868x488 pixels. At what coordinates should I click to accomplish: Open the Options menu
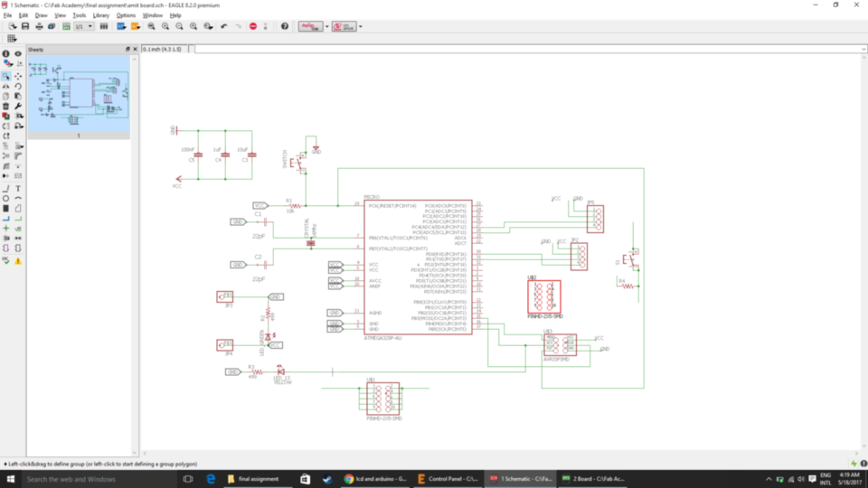tap(126, 15)
